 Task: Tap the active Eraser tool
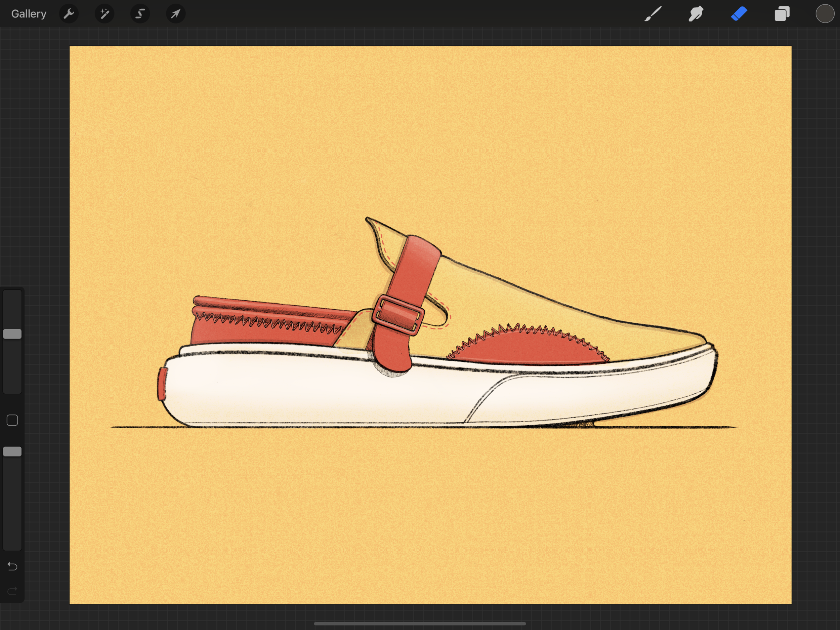(x=739, y=14)
